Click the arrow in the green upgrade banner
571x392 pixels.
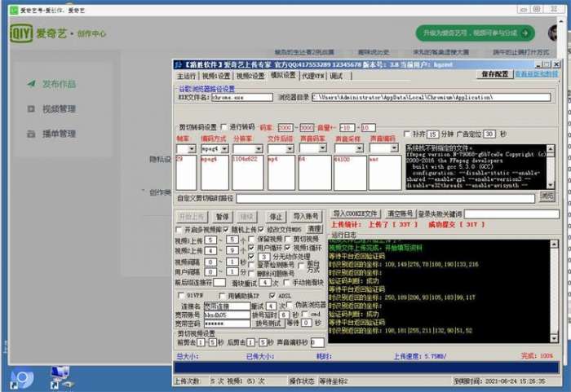[525, 33]
